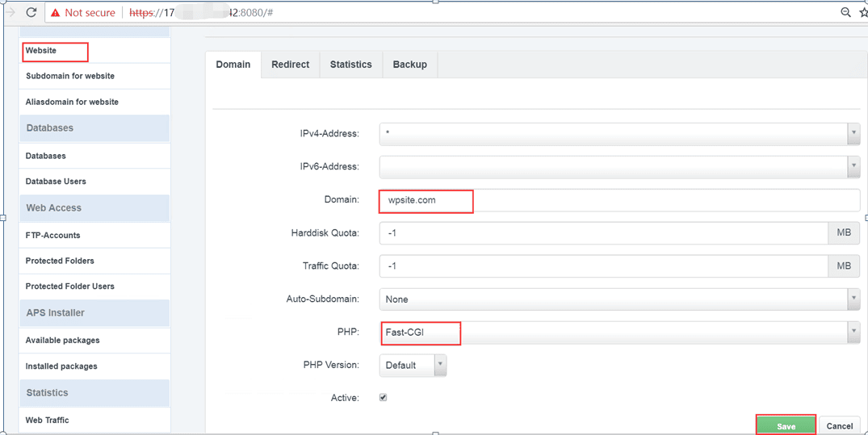The image size is (868, 435).
Task: Click the zoom magnifier icon in address bar
Action: pyautogui.click(x=845, y=12)
